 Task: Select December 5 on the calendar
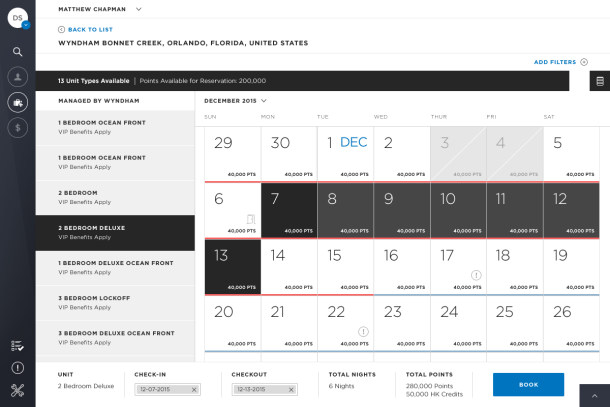pos(571,154)
